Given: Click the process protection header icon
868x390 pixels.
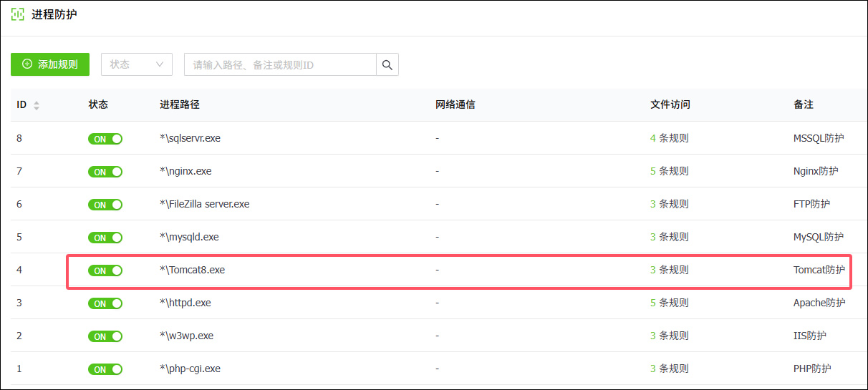Looking at the screenshot, I should pos(18,15).
